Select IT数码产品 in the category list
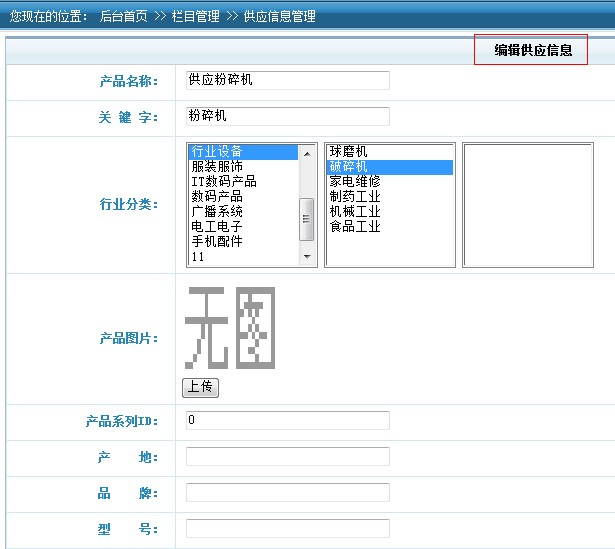The image size is (615, 549). [x=244, y=182]
